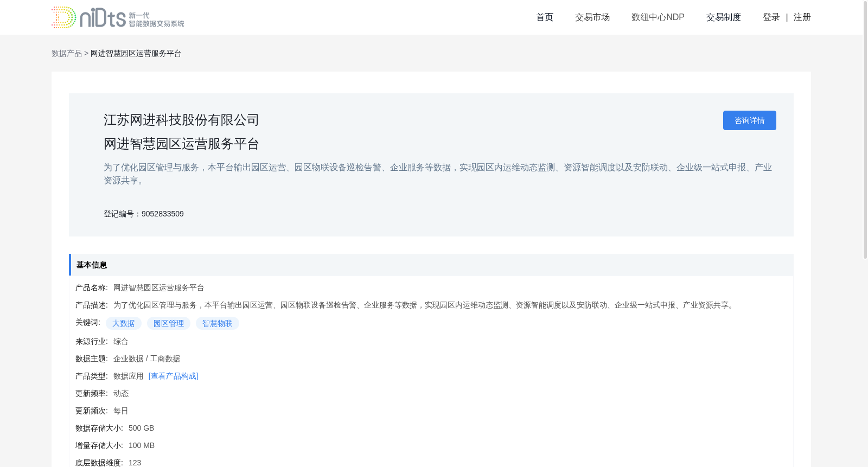868x467 pixels.
Task: Click the 底层数据维度 value 123
Action: point(135,463)
